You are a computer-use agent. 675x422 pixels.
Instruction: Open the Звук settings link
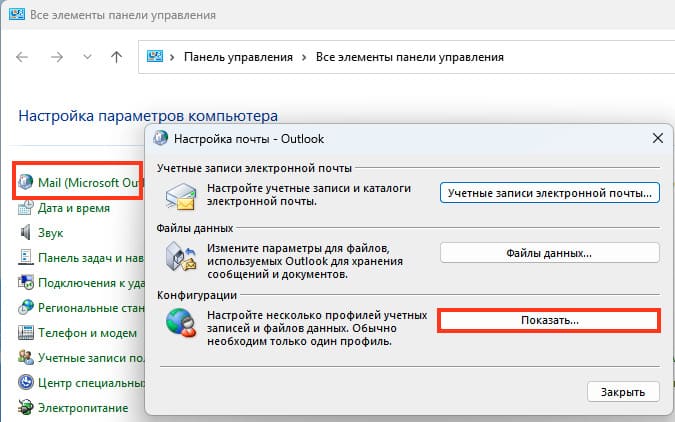pos(51,232)
